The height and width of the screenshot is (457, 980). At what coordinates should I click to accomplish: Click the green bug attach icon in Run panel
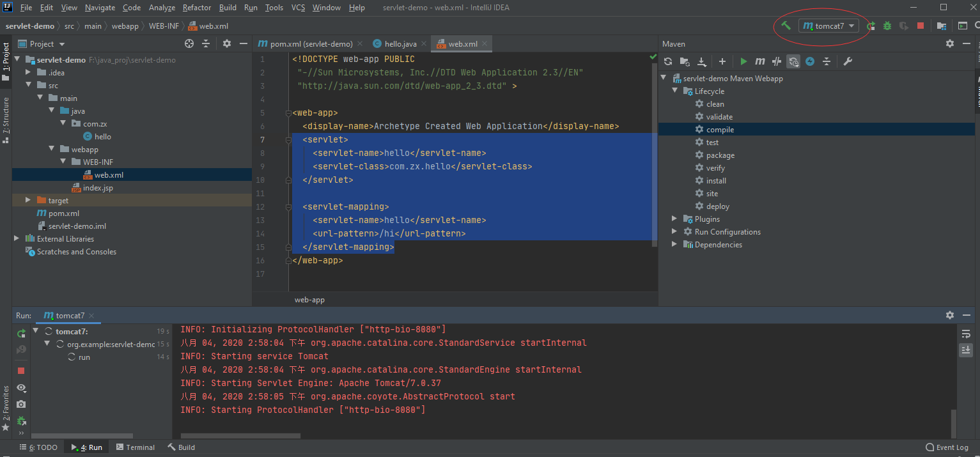(21, 421)
